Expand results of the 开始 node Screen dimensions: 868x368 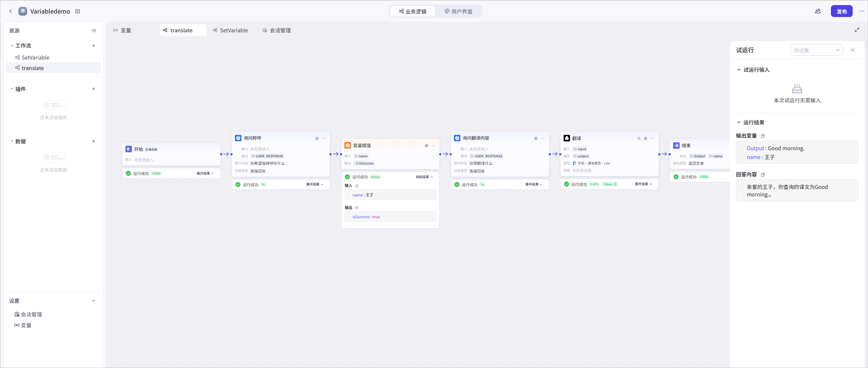pyautogui.click(x=205, y=173)
